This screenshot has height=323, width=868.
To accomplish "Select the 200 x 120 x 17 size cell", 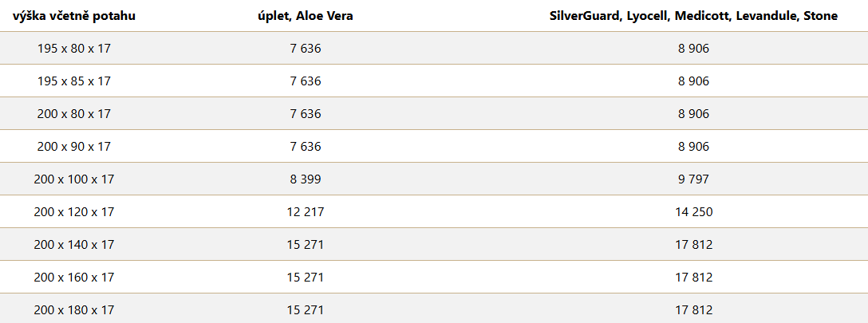I will click(x=74, y=212).
